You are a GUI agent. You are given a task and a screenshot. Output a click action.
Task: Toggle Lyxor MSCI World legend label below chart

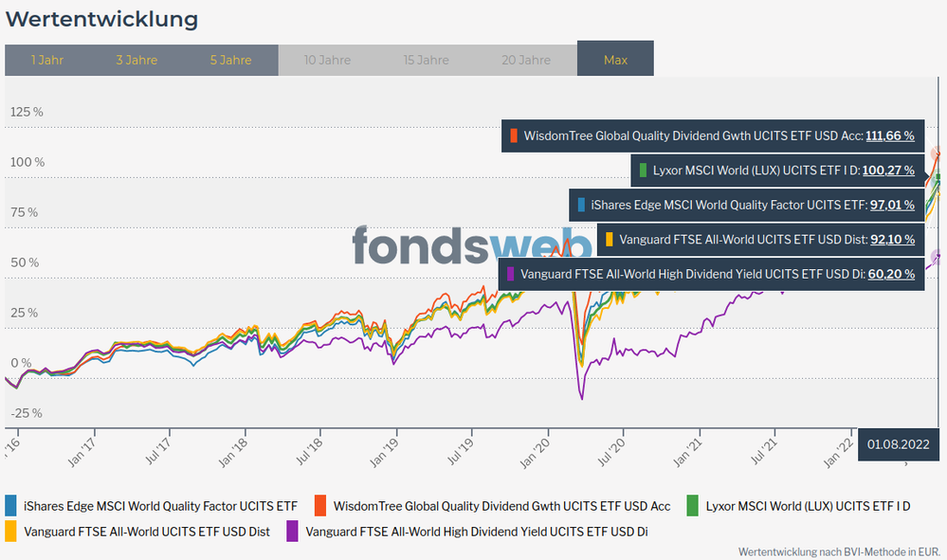point(808,506)
